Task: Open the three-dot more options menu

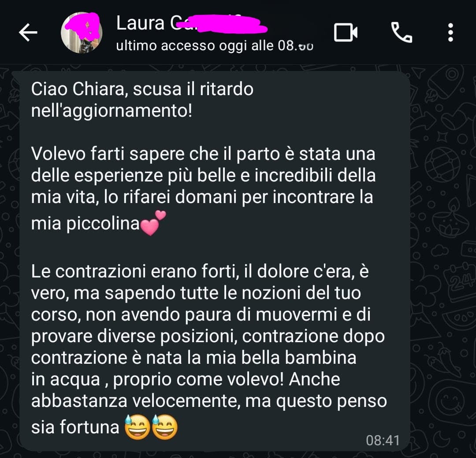Action: [450, 32]
